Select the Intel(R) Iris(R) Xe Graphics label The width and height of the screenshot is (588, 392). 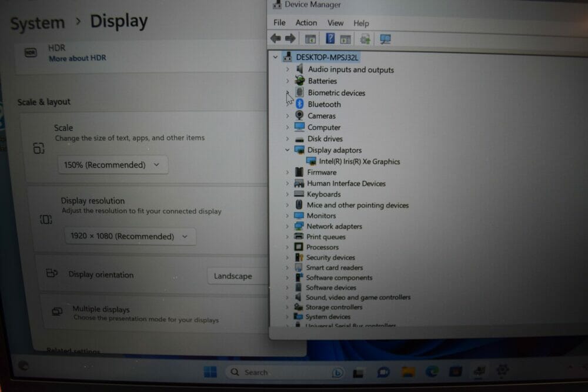tap(359, 162)
